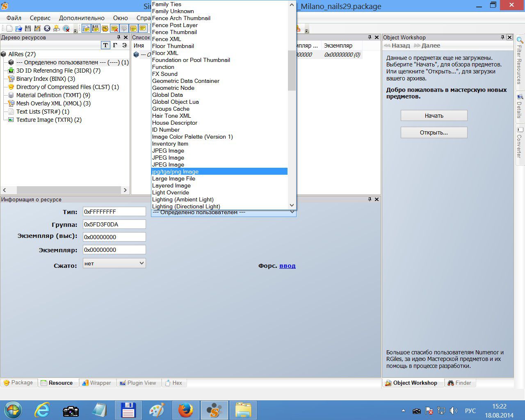Select Texture Image (TXTR) in resource tree
Viewport: 525px width, 420px height.
[48, 120]
